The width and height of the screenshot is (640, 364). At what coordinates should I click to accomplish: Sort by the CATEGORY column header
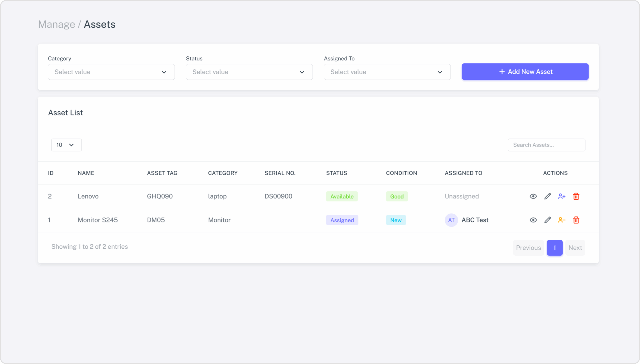(x=223, y=173)
